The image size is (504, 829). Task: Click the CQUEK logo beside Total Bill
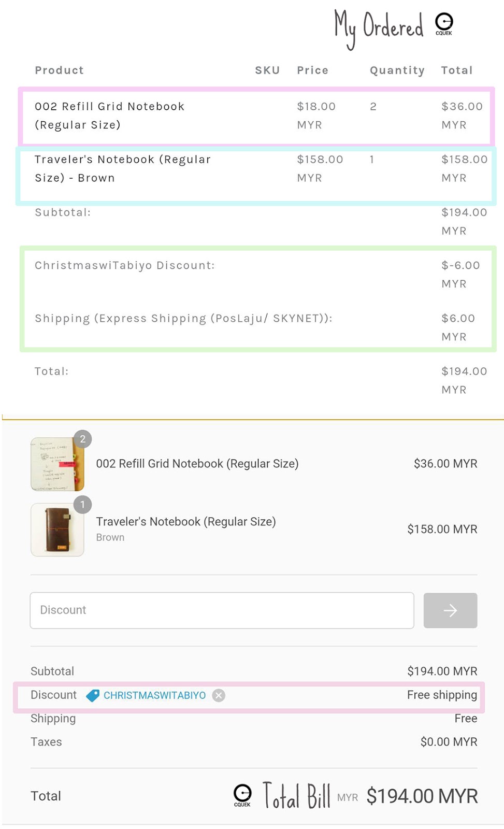coord(242,794)
